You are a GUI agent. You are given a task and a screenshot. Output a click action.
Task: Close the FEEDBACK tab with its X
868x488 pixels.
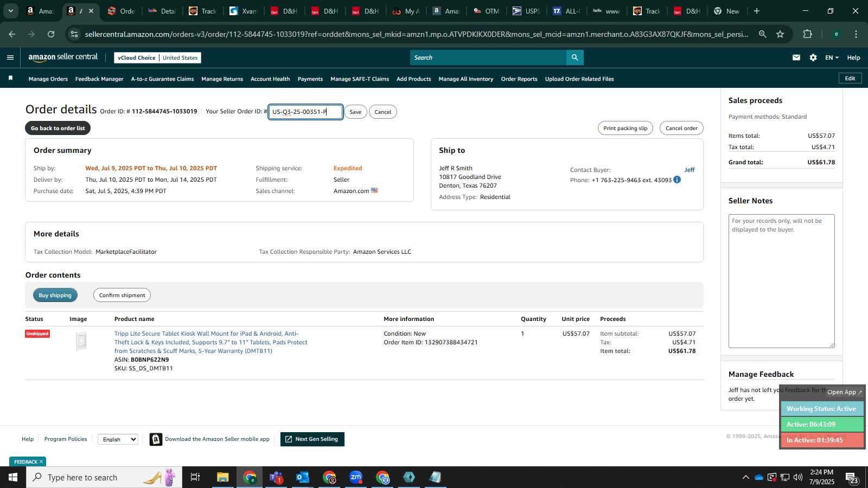pos(41,461)
